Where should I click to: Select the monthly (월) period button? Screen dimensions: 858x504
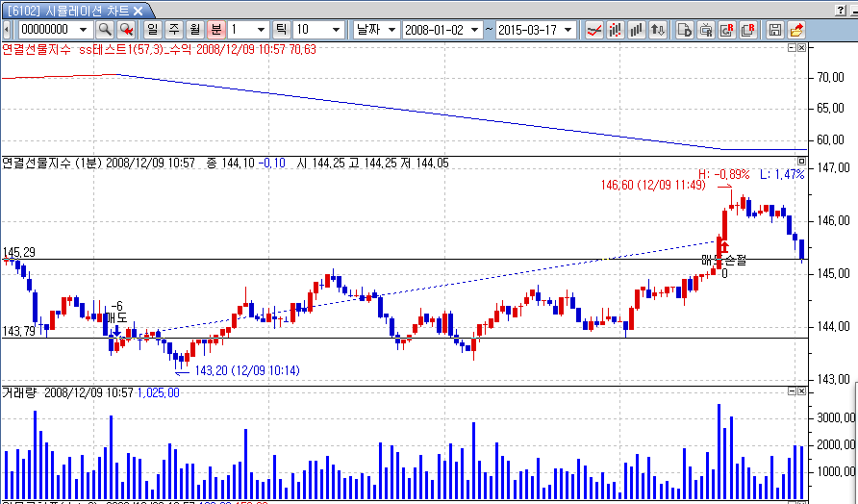tap(195, 30)
